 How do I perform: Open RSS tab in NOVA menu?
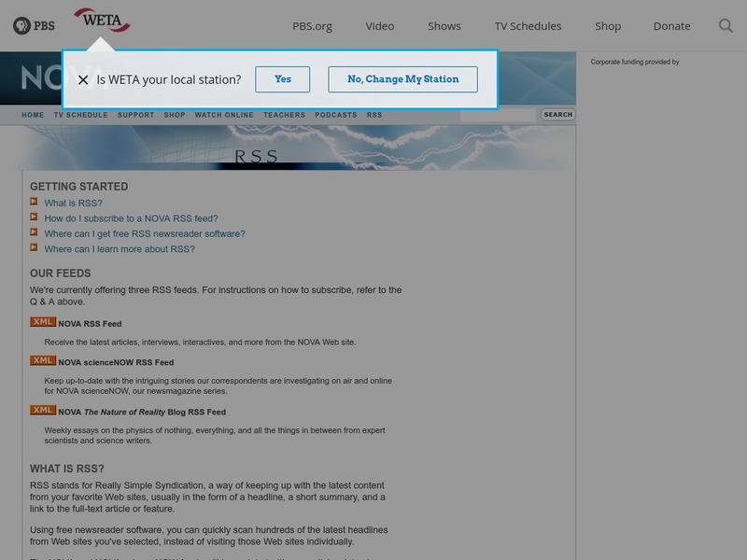pyautogui.click(x=374, y=115)
